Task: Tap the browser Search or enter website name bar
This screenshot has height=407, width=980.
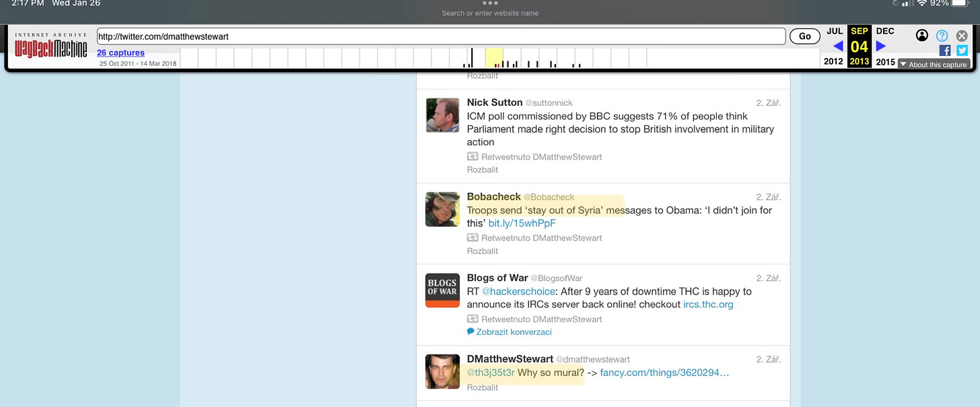Action: pos(490,13)
